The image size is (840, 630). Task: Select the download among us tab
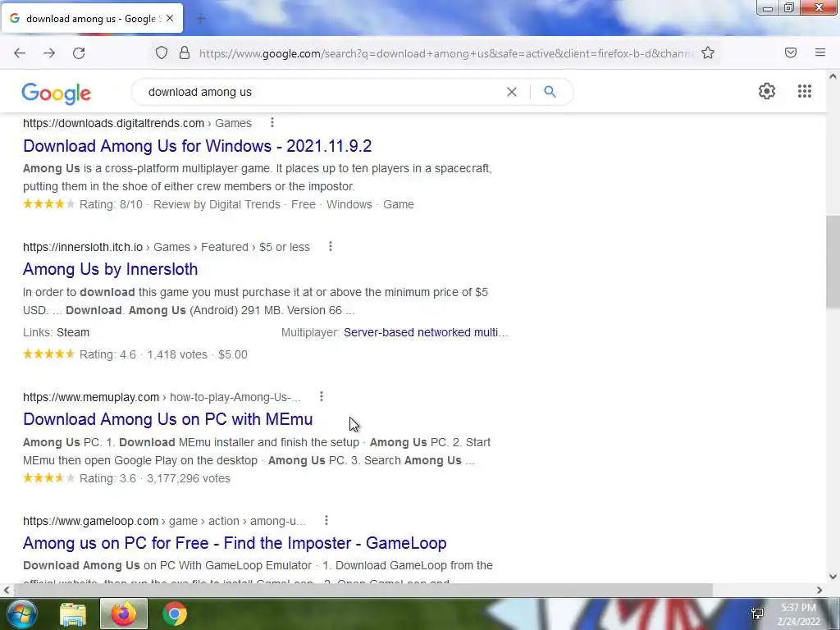tap(92, 19)
